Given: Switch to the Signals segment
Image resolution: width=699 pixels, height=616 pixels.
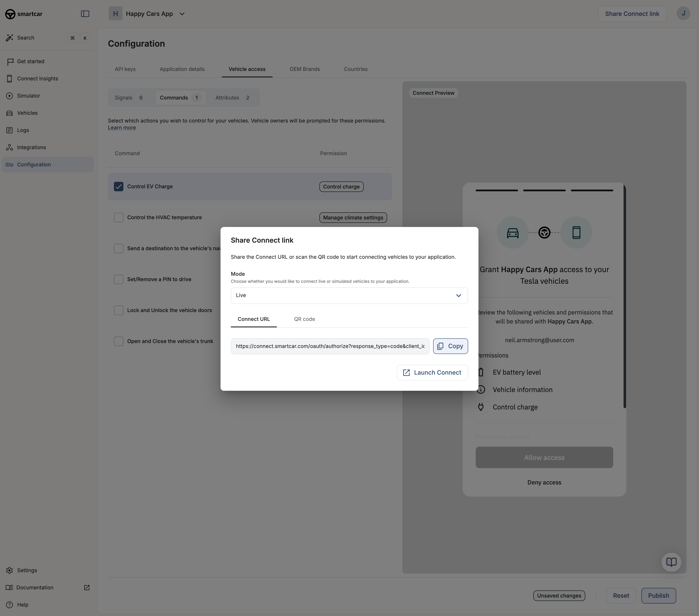Looking at the screenshot, I should tap(129, 98).
